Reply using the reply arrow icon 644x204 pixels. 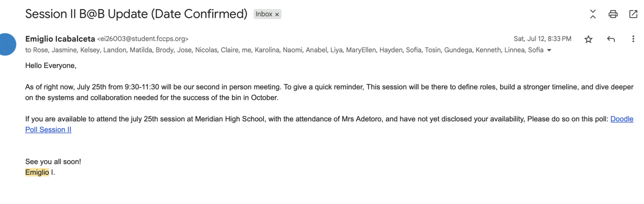(611, 39)
